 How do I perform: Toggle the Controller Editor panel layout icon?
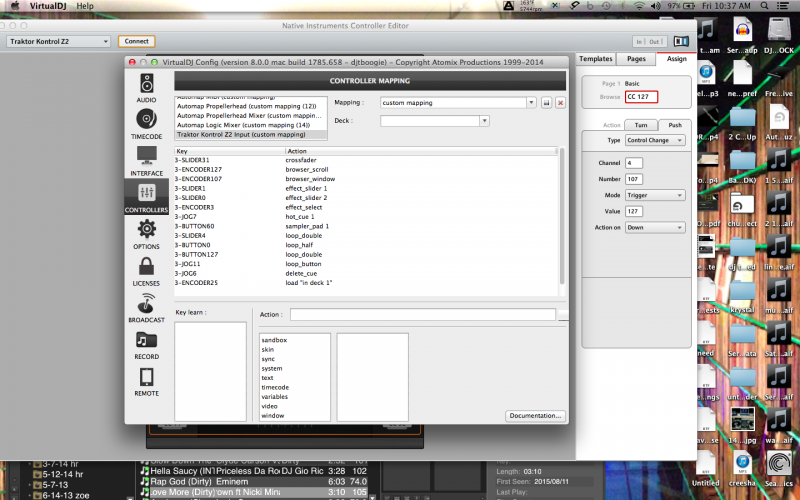click(x=681, y=41)
